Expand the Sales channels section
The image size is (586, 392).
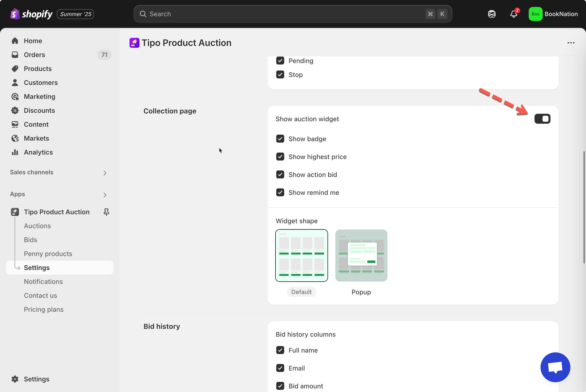pos(105,173)
